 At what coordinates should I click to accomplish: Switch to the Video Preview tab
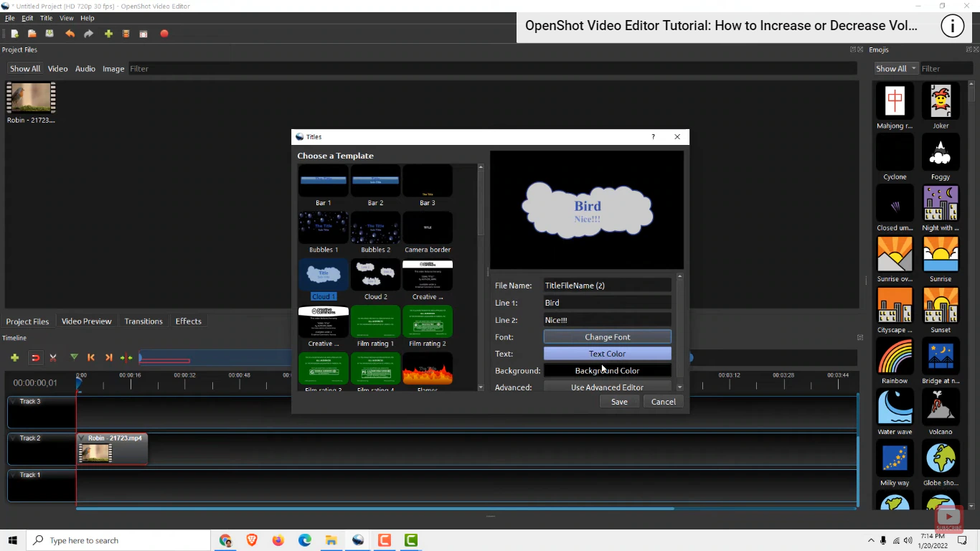86,321
